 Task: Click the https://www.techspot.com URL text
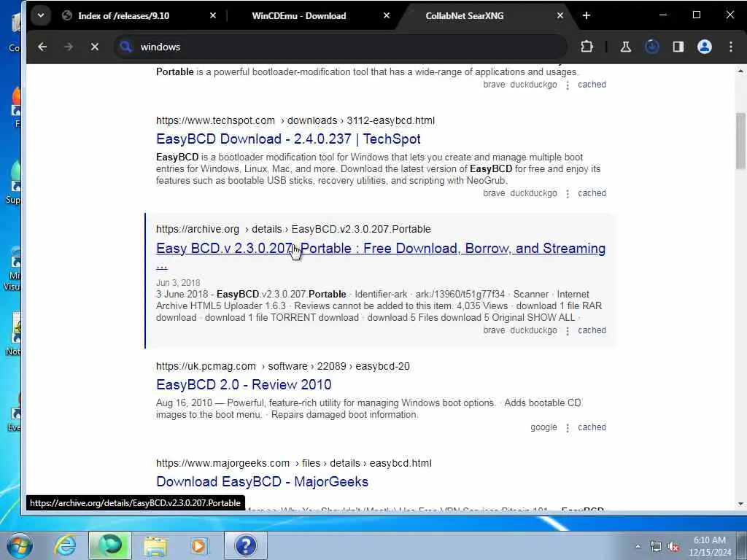(x=215, y=120)
